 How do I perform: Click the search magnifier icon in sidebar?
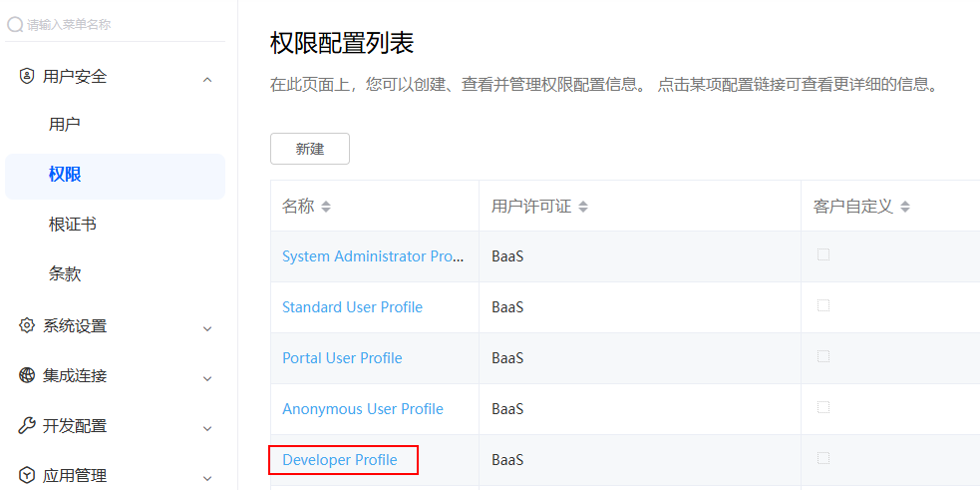(15, 24)
